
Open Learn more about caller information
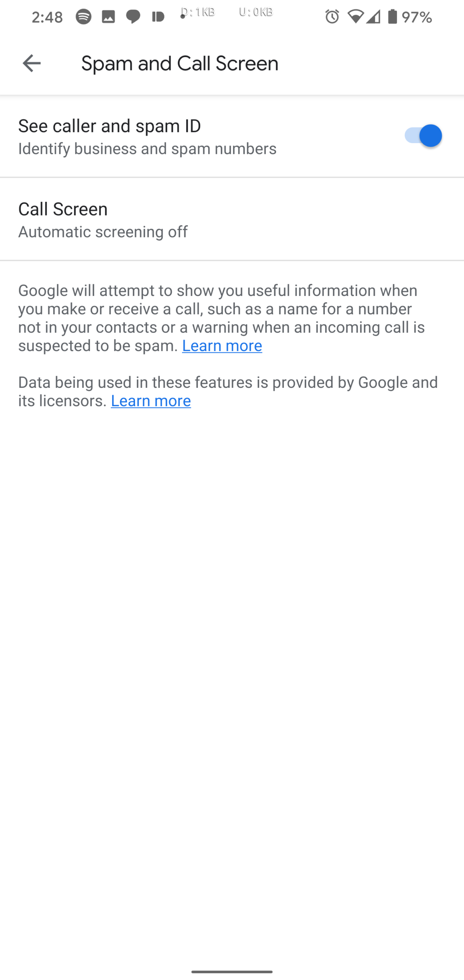pos(221,345)
